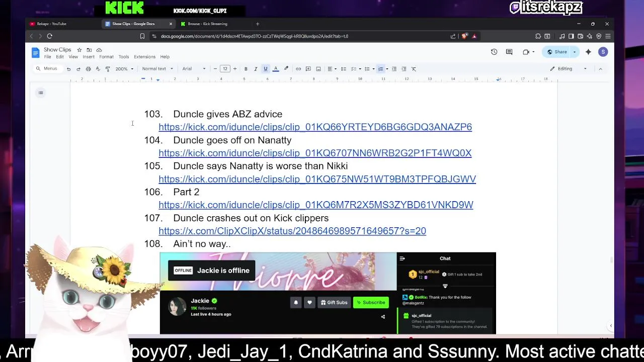Open the Extensions menu

pyautogui.click(x=144, y=57)
